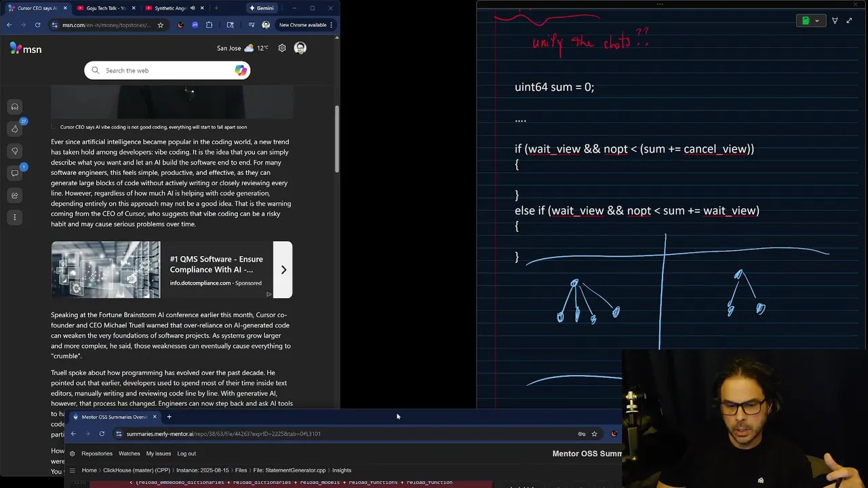This screenshot has height=488, width=868.
Task: Like the article with thumbs-up icon
Action: (x=14, y=129)
